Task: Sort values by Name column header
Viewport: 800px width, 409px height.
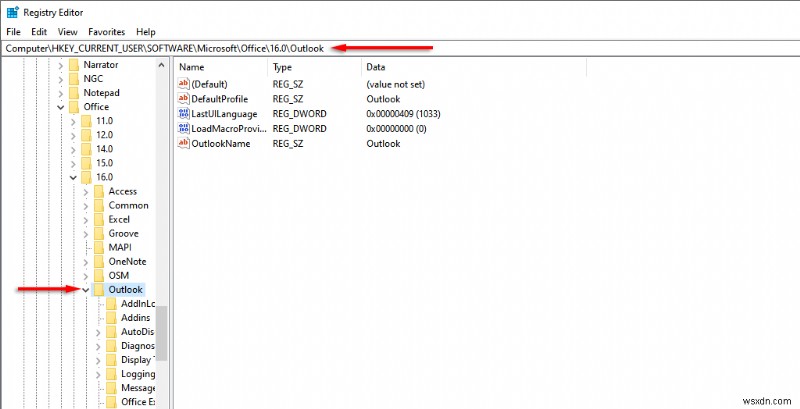Action: [221, 67]
